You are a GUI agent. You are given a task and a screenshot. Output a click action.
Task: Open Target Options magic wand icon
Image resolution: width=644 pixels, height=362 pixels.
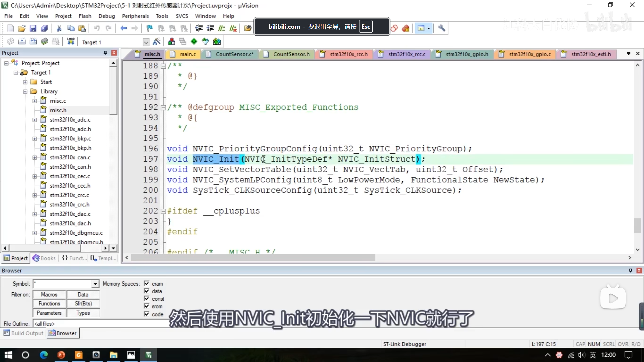pos(156,41)
